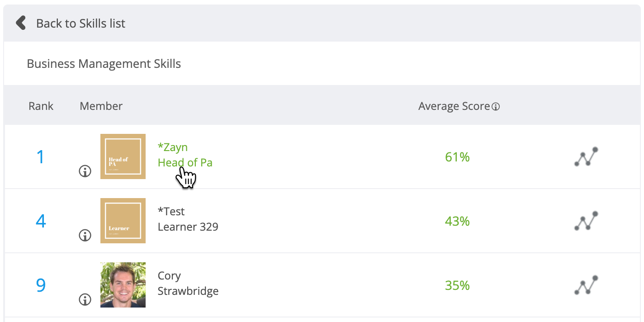The width and height of the screenshot is (644, 322).
Task: Open the *Zayn Head of Pa profile link
Action: tap(185, 155)
